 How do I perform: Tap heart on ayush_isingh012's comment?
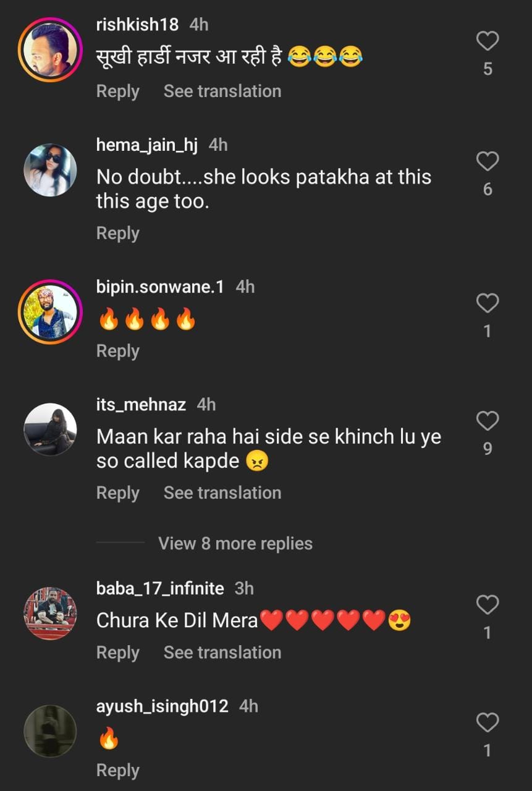click(488, 722)
